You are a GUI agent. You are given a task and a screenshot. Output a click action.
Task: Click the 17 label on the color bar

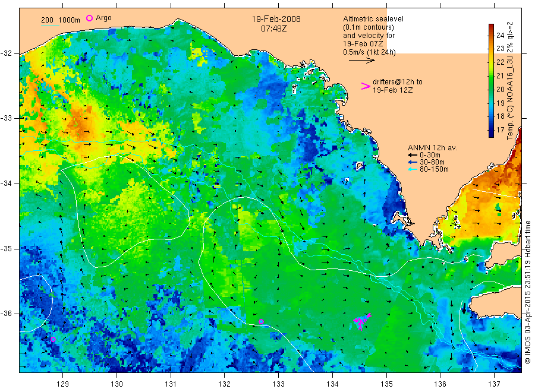(500, 130)
